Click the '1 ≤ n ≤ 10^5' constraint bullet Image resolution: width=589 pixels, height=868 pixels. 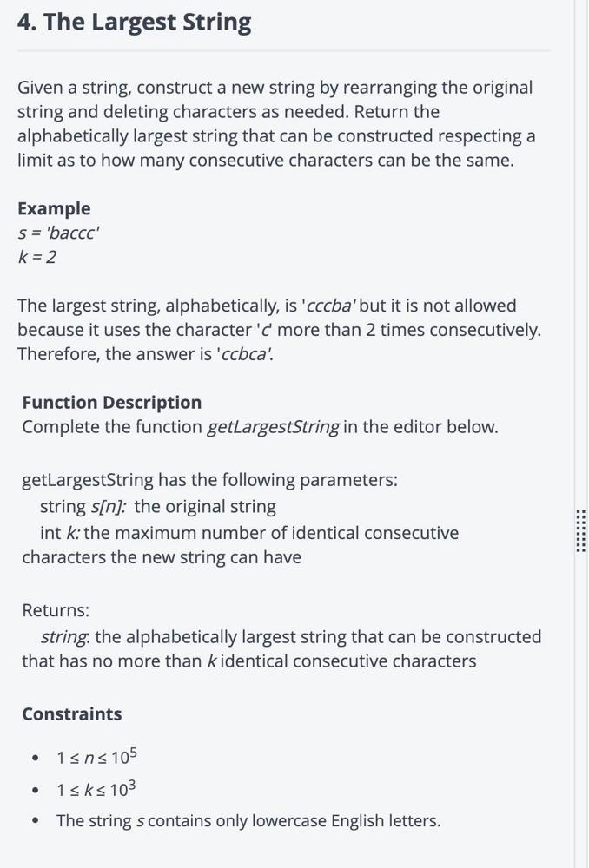pos(97,757)
